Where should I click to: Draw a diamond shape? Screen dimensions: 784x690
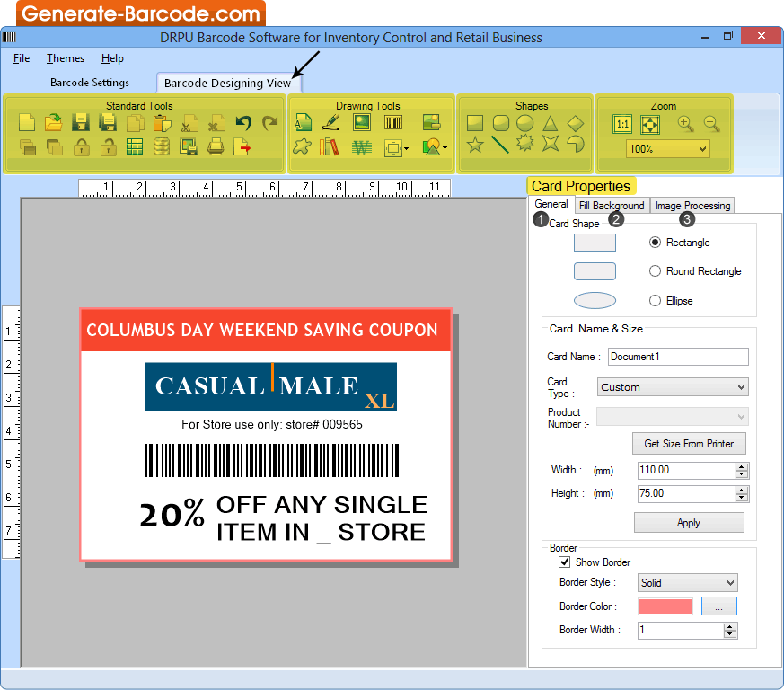pyautogui.click(x=576, y=122)
